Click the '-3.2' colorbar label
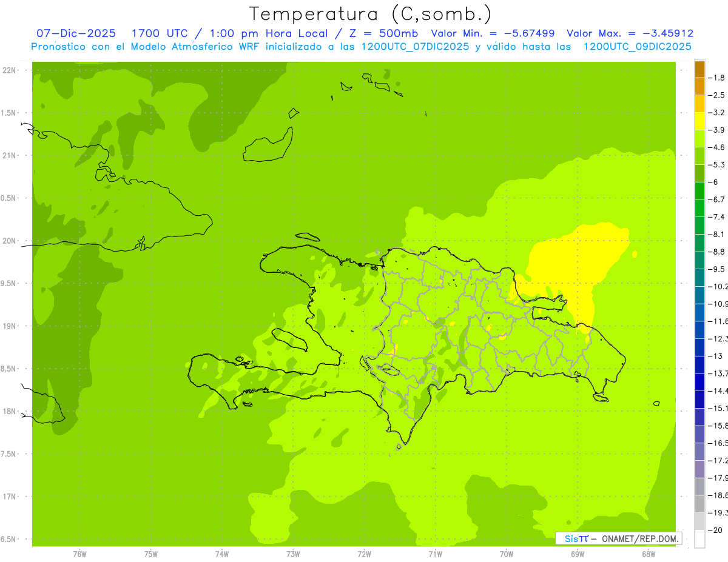 [716, 113]
